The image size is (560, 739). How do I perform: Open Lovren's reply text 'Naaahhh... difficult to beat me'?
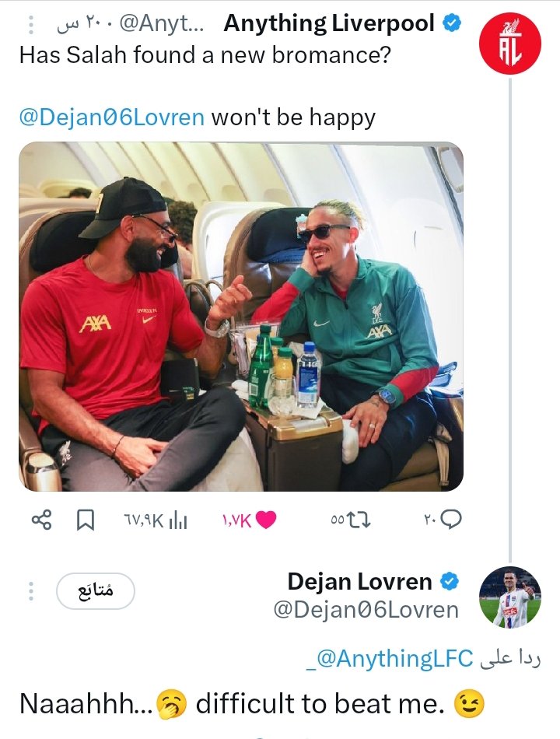233,704
